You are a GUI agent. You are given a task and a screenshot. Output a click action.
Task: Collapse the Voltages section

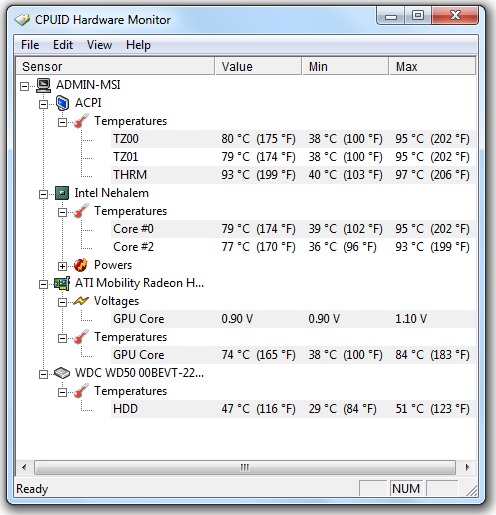click(62, 302)
